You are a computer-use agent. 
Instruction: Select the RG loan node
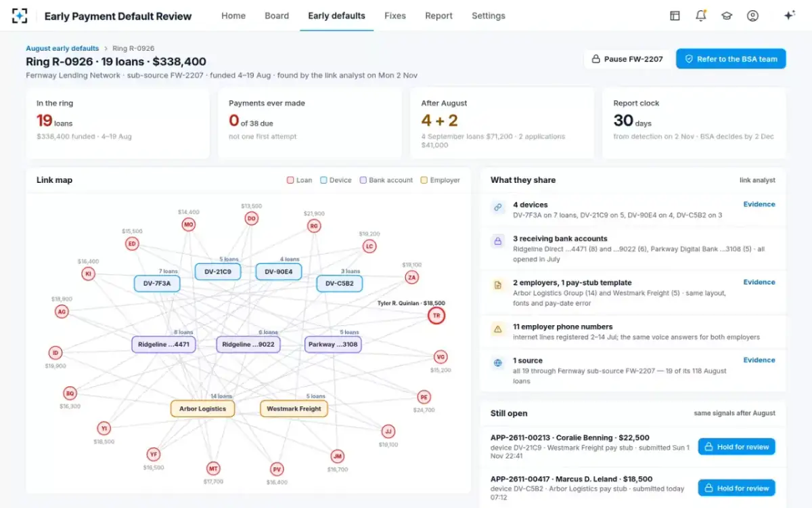[313, 226]
